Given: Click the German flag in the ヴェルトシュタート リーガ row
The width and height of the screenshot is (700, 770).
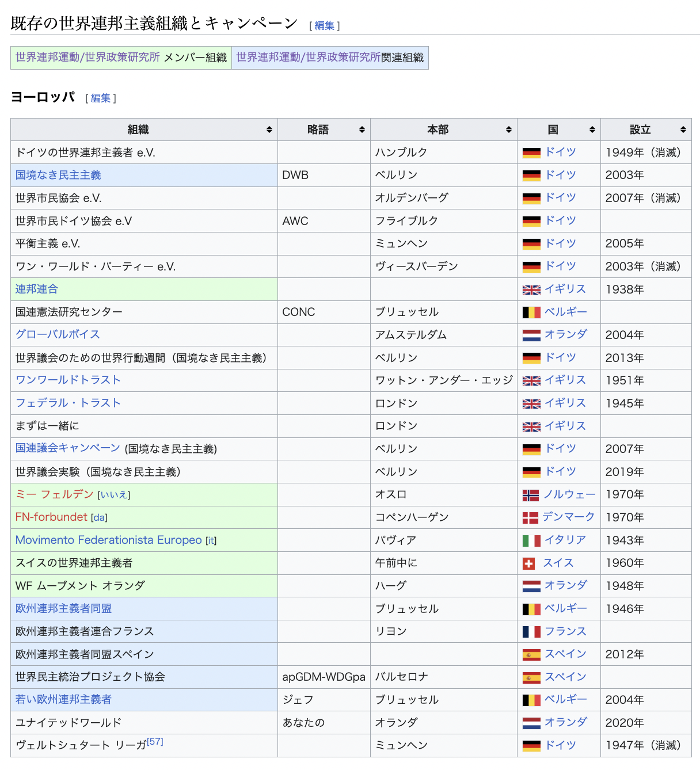Looking at the screenshot, I should tap(531, 746).
